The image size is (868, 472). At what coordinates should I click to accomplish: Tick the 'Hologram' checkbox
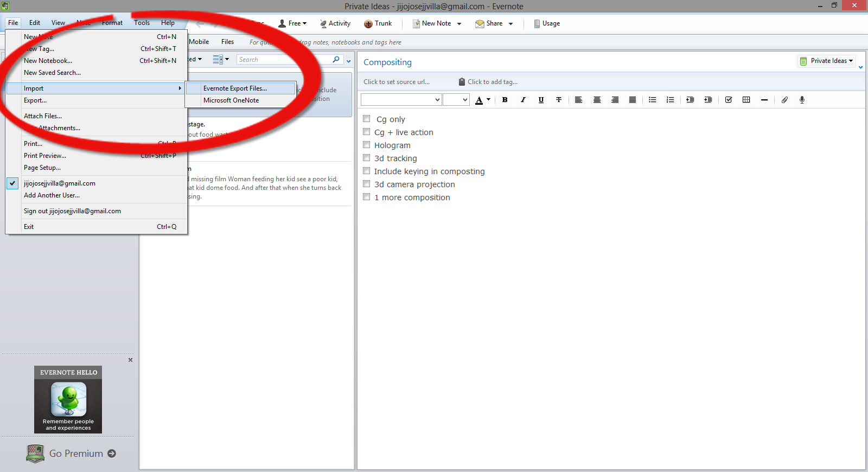tap(367, 145)
